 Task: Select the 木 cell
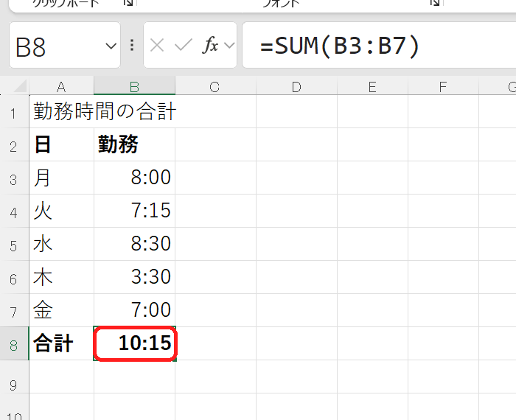pyautogui.click(x=61, y=278)
